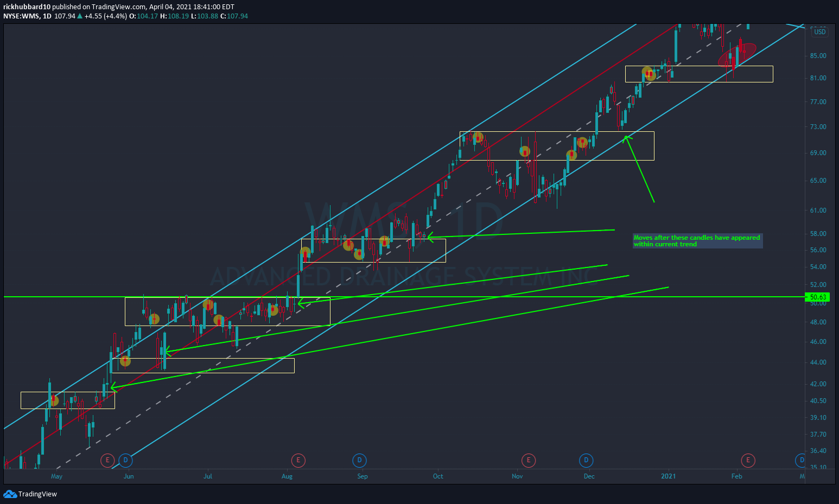Image resolution: width=839 pixels, height=504 pixels.
Task: Click the 2021 label on time axis
Action: tap(669, 476)
